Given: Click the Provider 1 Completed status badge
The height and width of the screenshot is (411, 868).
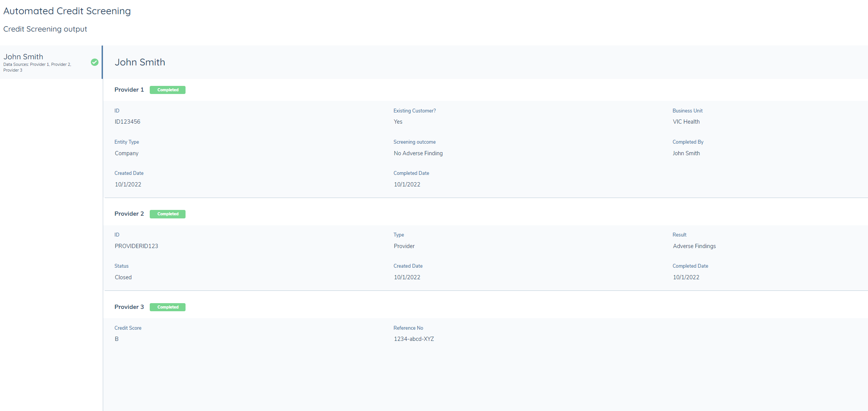Looking at the screenshot, I should point(167,90).
